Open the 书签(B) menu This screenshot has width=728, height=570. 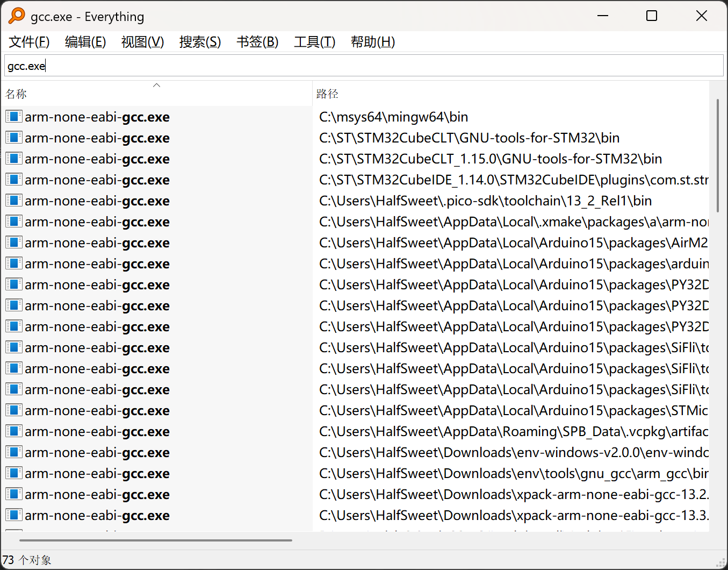click(x=257, y=42)
